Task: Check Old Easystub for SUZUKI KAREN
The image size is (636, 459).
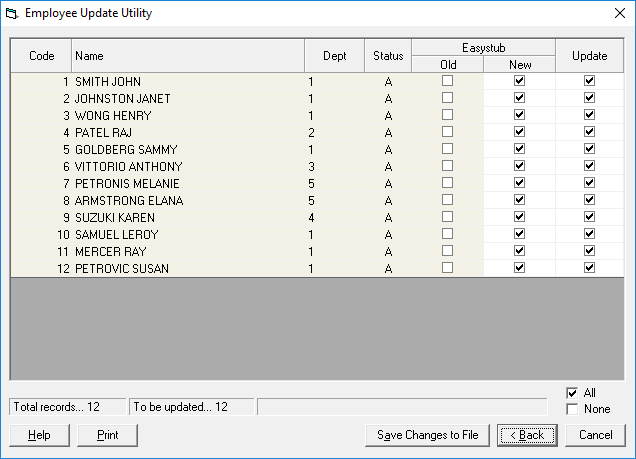Action: (447, 217)
